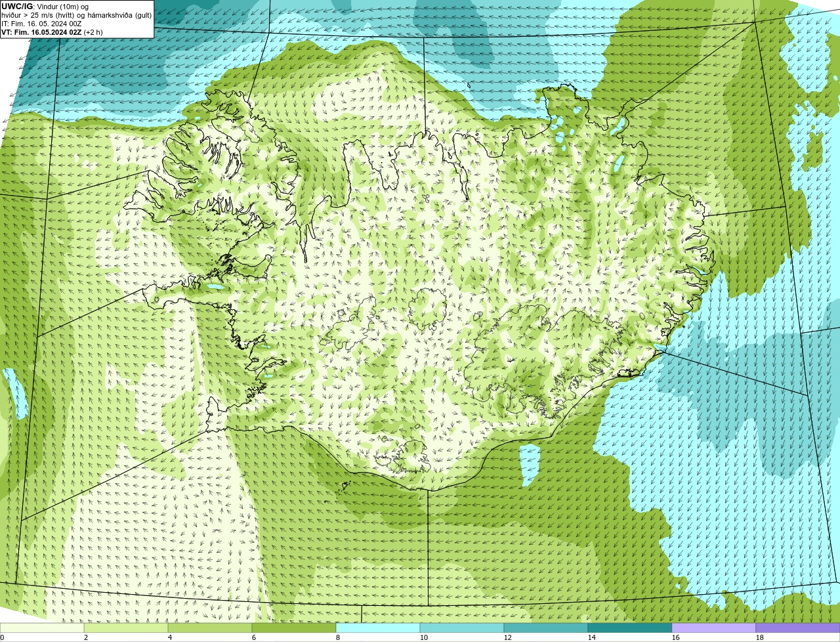840x642 pixels.
Task: Click the "hviður > 25 m/s (hvítt)" description line
Action: click(76, 15)
